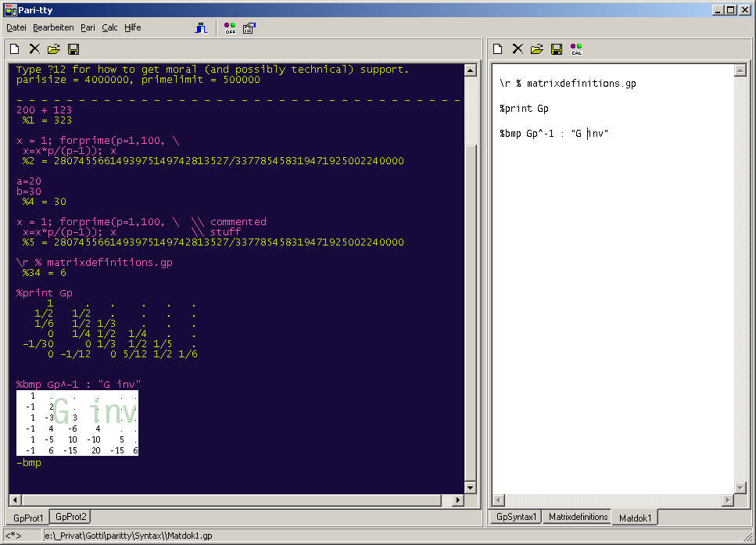Create new document in right editor pane

point(497,49)
